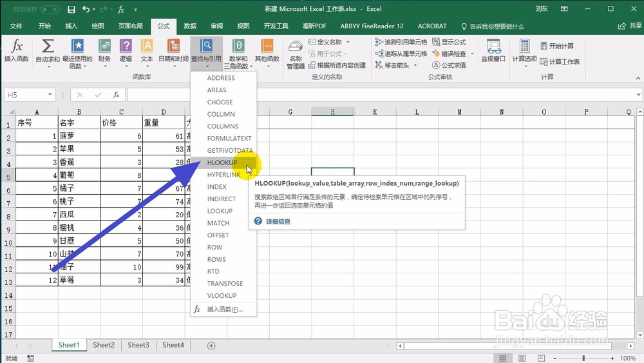Click into the formula bar input
Screen dimensions: 644x363
pyautogui.click(x=381, y=95)
